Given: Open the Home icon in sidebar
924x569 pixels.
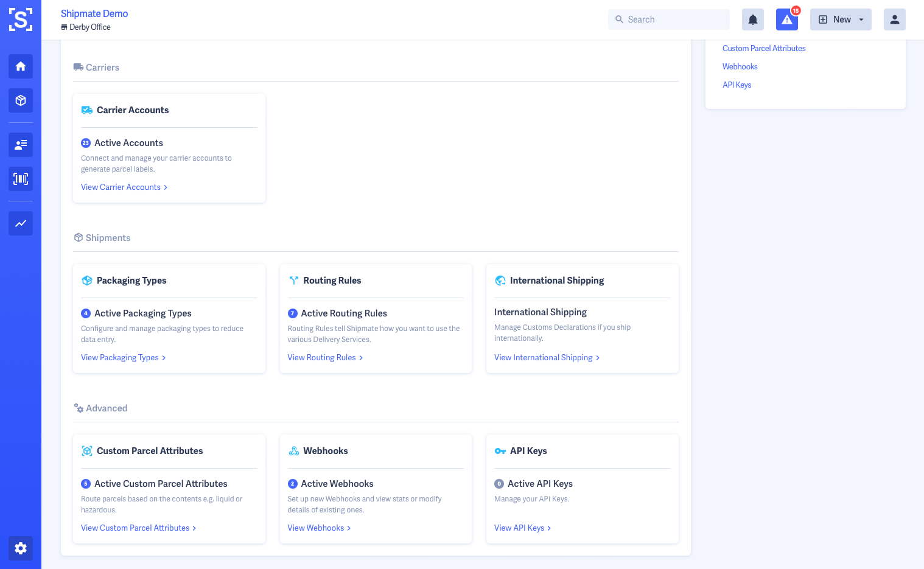Looking at the screenshot, I should (21, 66).
